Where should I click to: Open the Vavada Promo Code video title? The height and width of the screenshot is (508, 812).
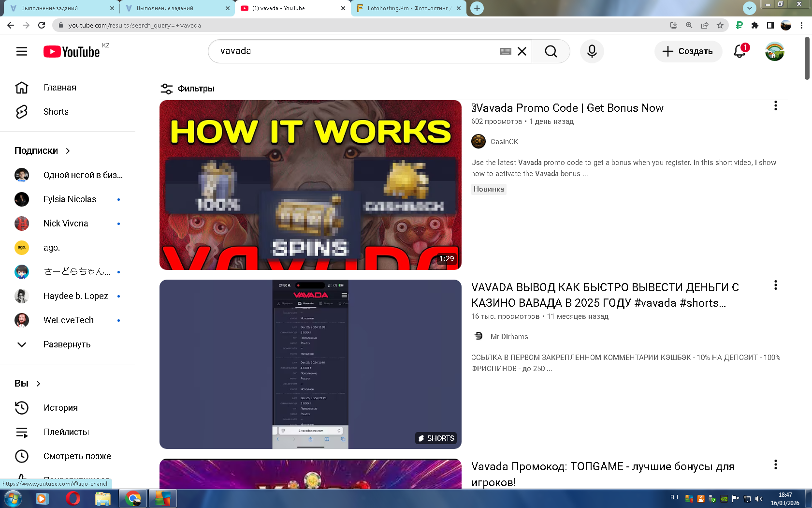tap(567, 108)
